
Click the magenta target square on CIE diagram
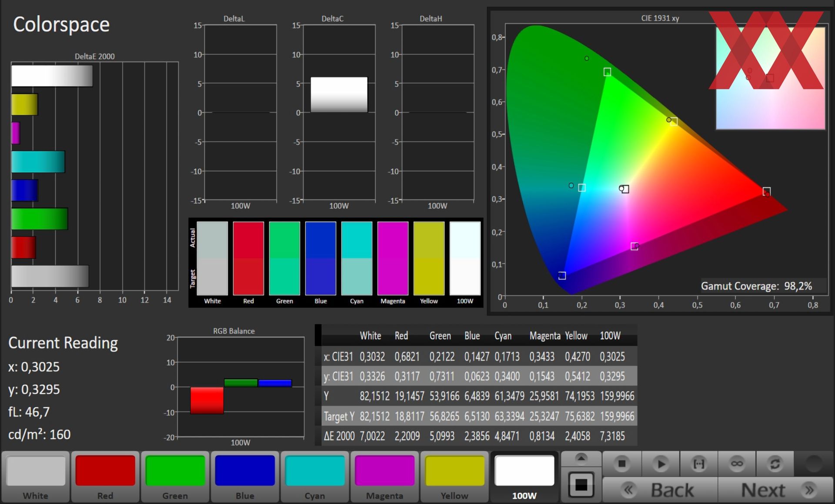click(635, 247)
